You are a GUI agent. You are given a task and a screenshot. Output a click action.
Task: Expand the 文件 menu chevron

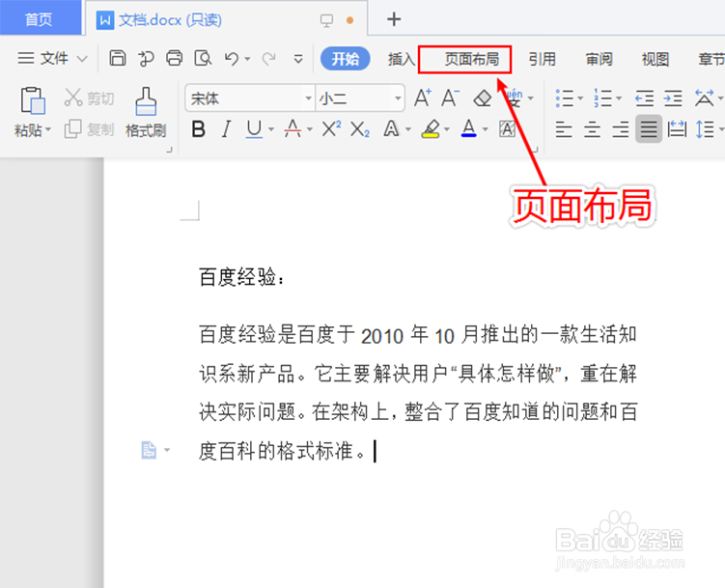(82, 59)
